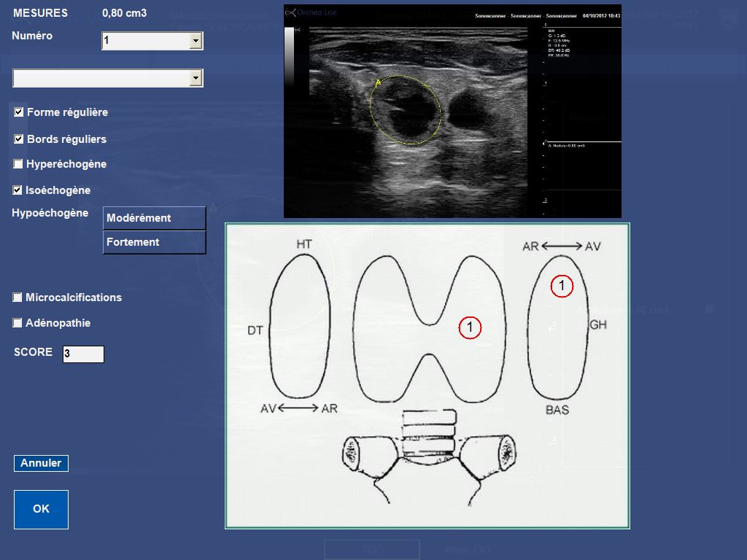Click the ultrasound image thumbnail
747x560 pixels.
(x=452, y=111)
